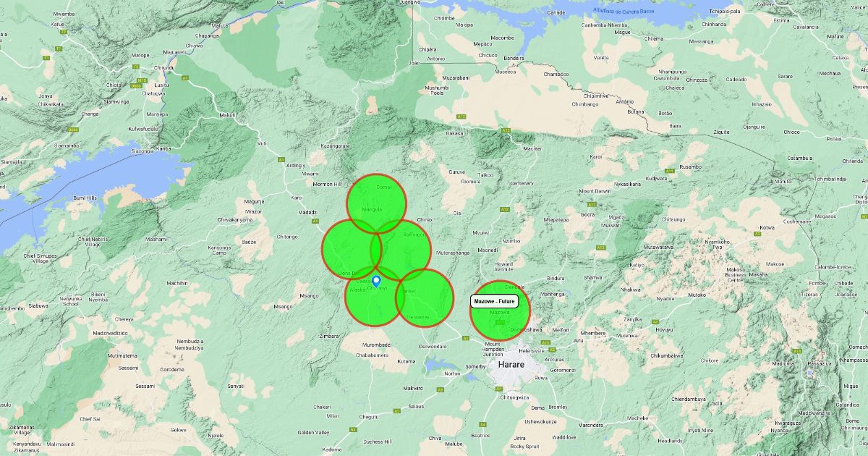Click the Guruve town label
Image resolution: width=868 pixels, height=456 pixels.
pos(456,172)
